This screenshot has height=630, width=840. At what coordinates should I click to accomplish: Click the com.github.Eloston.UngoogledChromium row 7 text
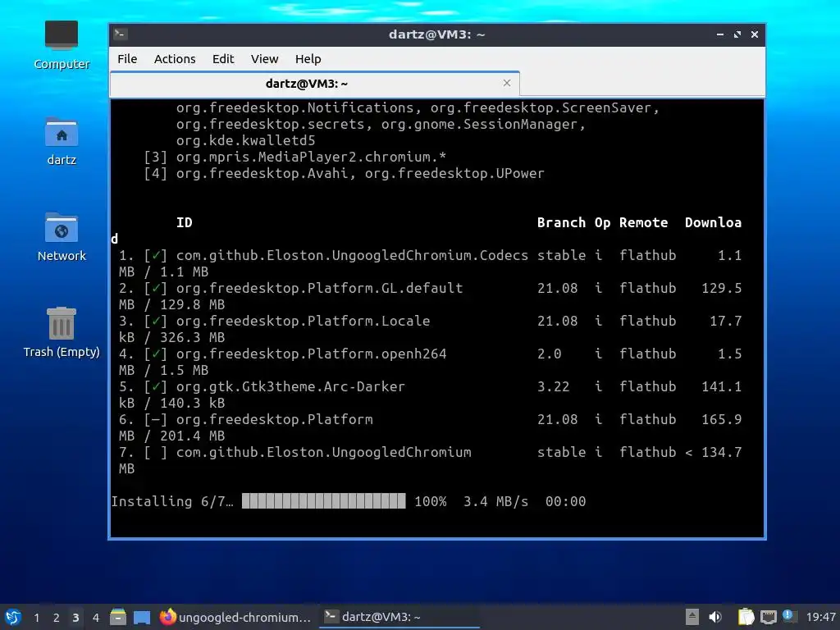pos(323,452)
